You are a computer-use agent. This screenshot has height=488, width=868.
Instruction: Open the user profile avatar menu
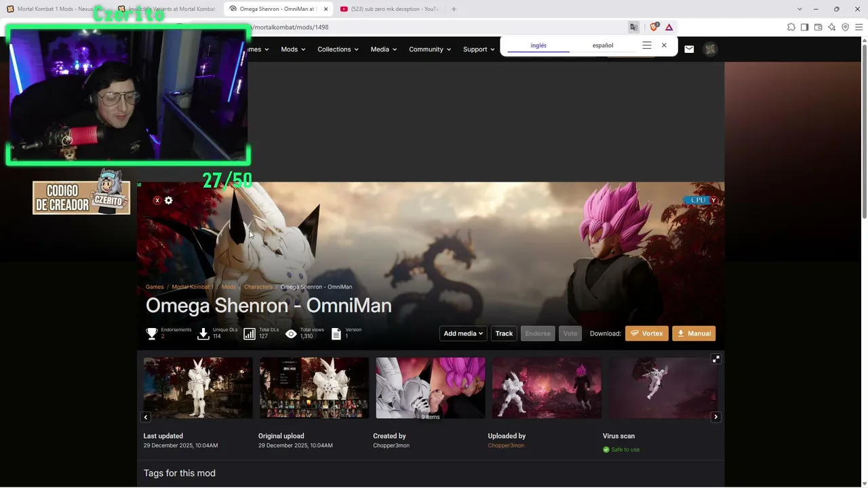[710, 49]
